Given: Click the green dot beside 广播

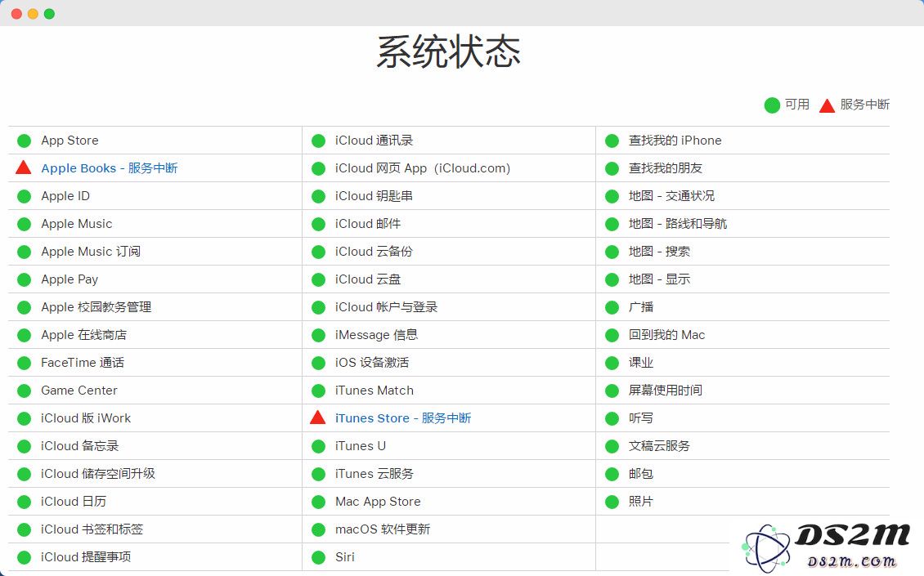Looking at the screenshot, I should coord(612,307).
